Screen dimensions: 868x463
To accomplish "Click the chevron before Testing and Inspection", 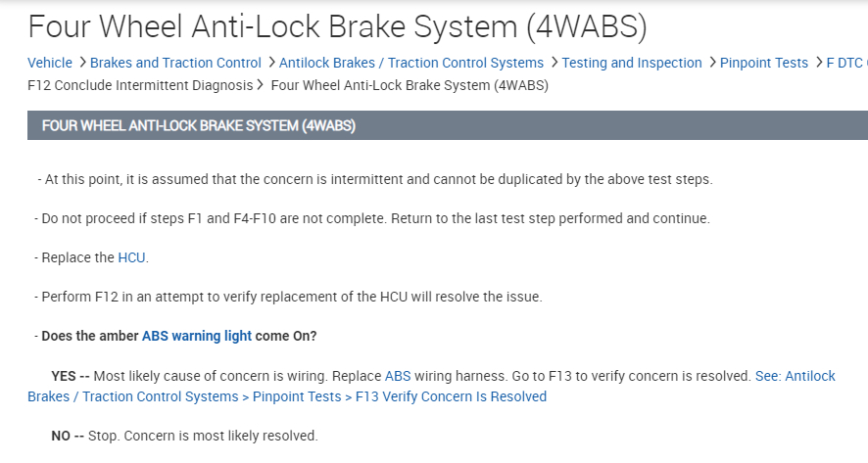I will (x=554, y=63).
